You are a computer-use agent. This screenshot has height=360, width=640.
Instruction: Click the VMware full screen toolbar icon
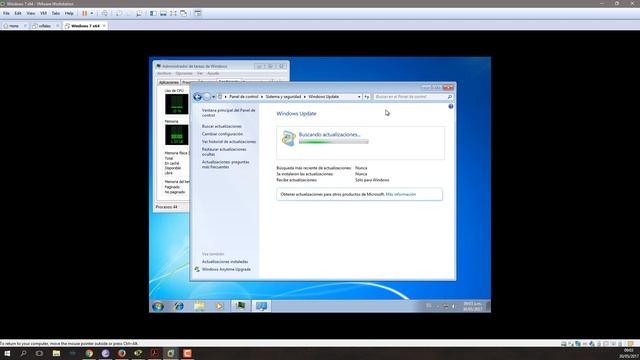click(x=173, y=13)
